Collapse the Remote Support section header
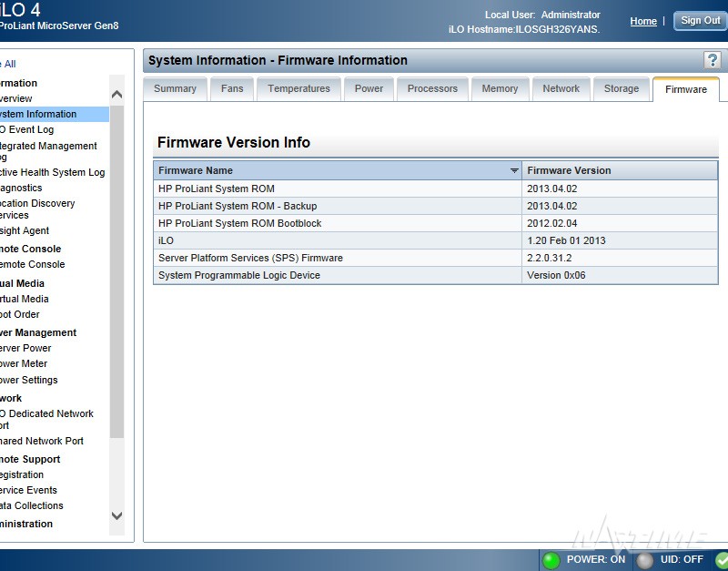Screen dimensions: 728x571 [30, 459]
